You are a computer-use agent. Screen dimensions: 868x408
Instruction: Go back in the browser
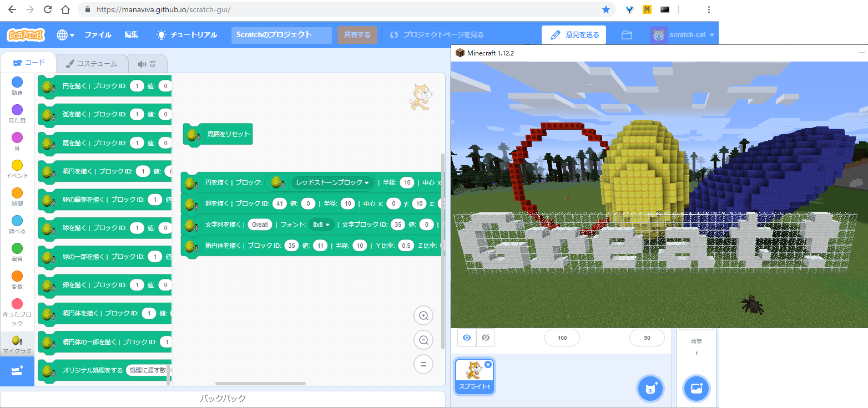point(12,9)
